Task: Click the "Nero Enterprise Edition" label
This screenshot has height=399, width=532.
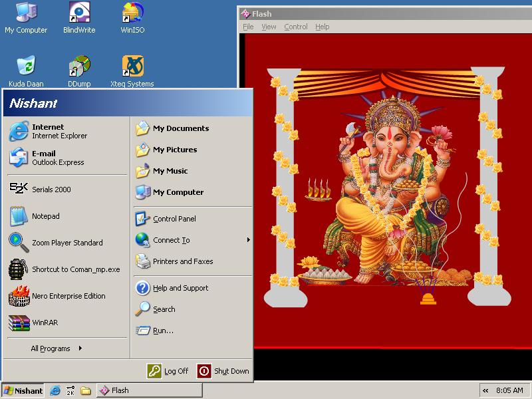Action: coord(68,296)
